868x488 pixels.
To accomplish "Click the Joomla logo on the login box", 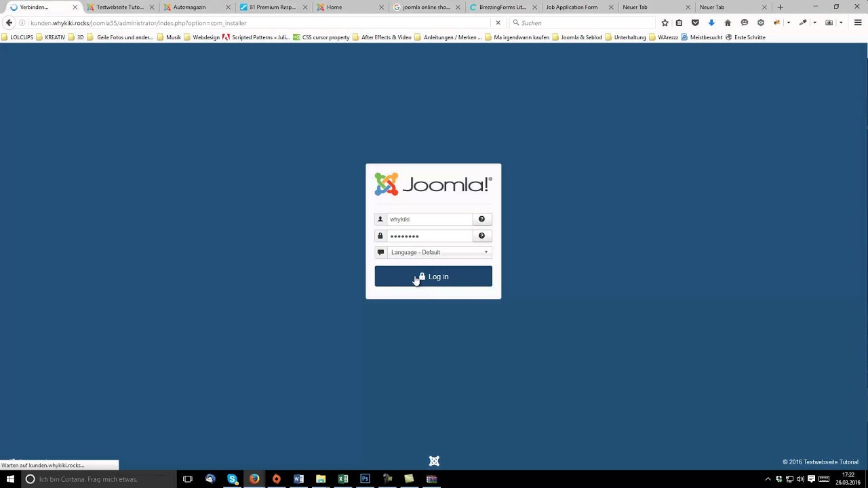I will [x=433, y=184].
